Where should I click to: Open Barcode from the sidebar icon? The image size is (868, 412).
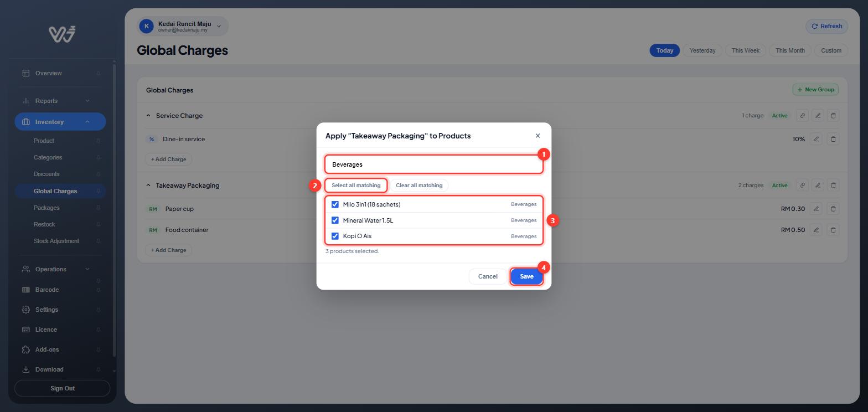[x=25, y=290]
